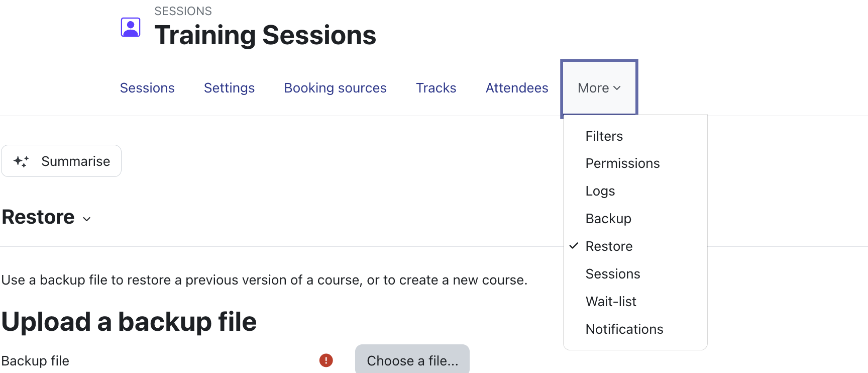The image size is (868, 373).
Task: Go to the Tracks tab
Action: [436, 88]
